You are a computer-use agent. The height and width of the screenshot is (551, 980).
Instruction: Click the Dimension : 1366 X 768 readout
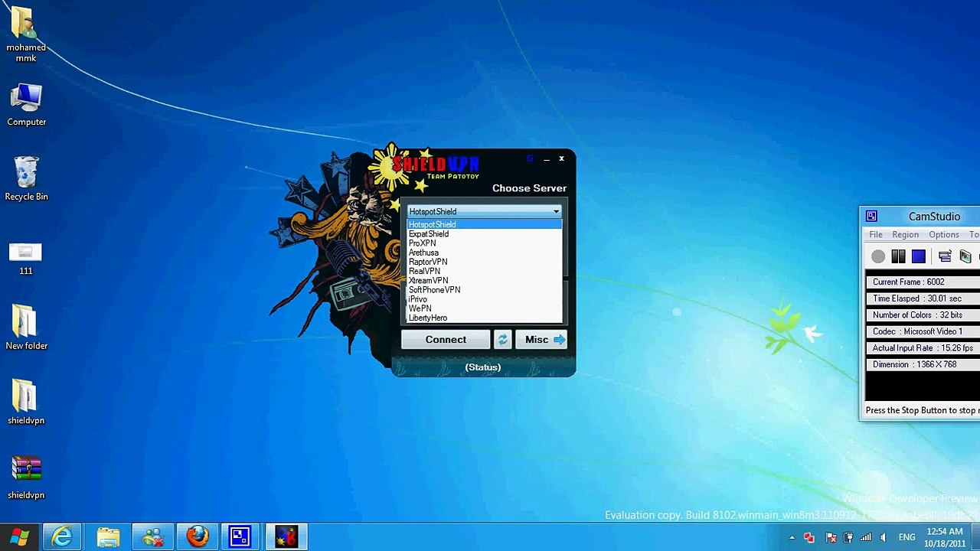[923, 365]
